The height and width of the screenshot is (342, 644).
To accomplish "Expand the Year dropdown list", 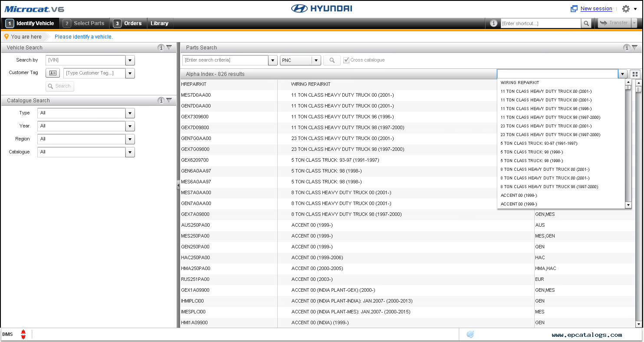I will pos(130,126).
